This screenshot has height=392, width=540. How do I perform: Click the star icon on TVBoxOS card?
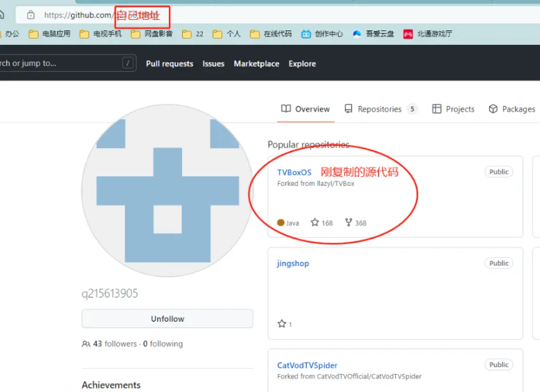tap(314, 223)
